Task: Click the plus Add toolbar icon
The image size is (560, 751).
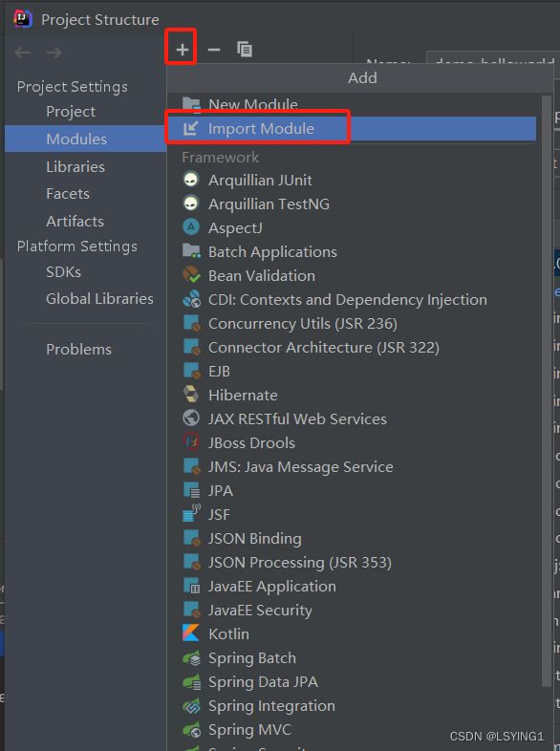Action: (182, 50)
